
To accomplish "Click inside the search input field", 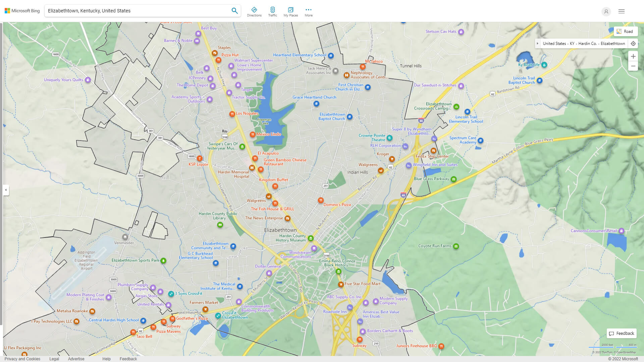I will click(134, 10).
